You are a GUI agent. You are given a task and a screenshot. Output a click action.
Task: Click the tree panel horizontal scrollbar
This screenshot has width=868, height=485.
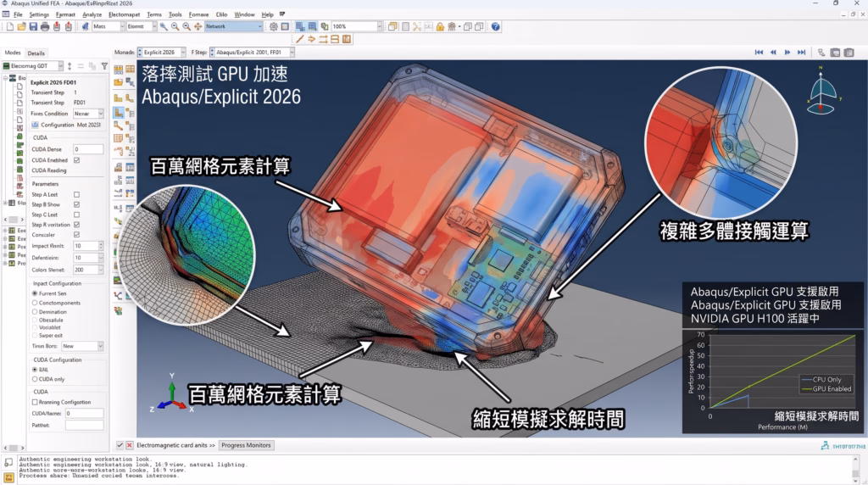pyautogui.click(x=14, y=220)
